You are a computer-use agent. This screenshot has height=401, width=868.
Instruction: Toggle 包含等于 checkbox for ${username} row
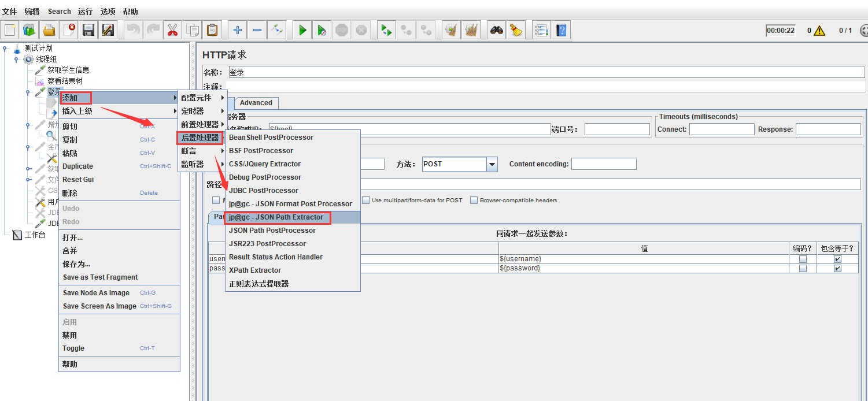click(837, 259)
